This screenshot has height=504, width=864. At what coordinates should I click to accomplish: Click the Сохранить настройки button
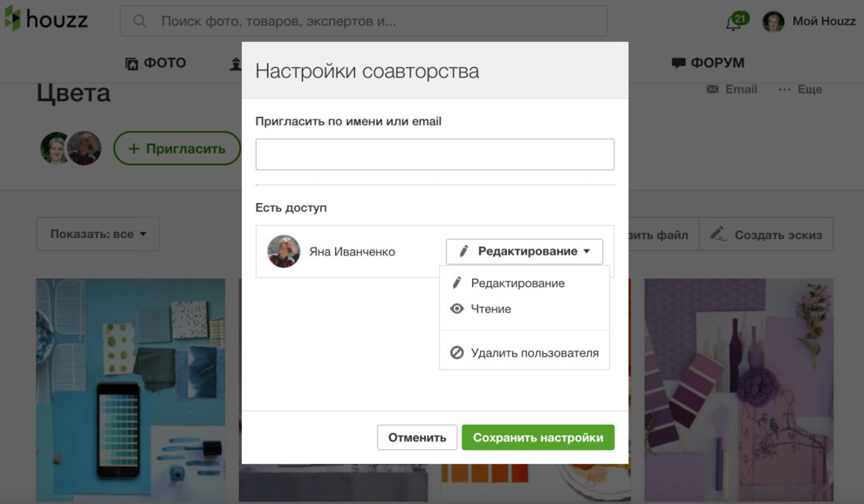(x=538, y=437)
